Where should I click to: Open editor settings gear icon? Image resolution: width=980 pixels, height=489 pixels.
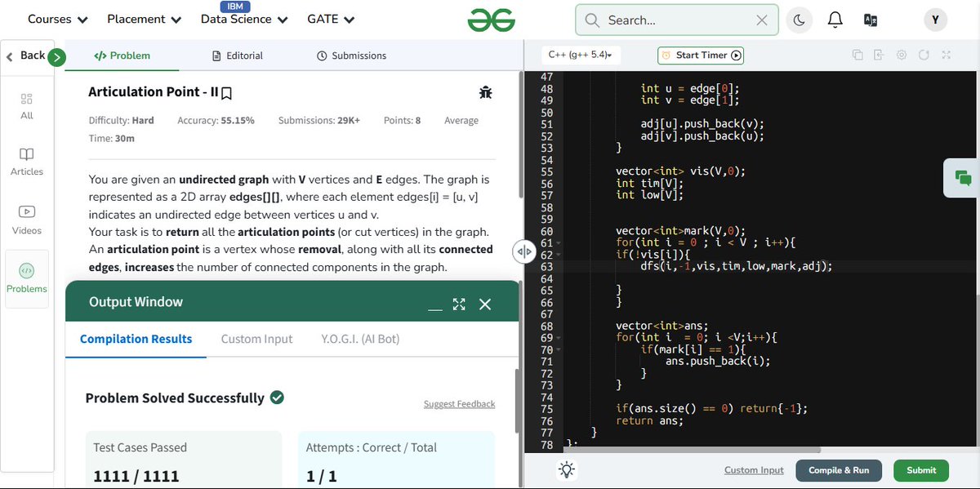click(902, 55)
